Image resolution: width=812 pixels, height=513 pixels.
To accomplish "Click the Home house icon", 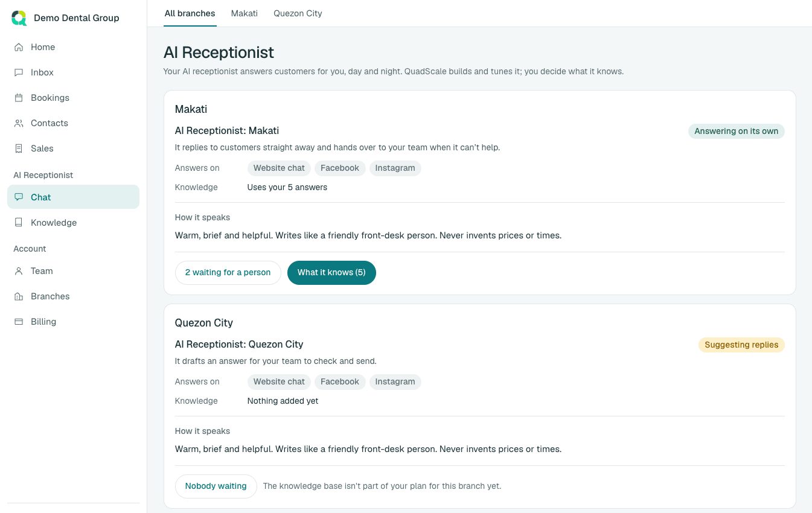I will click(x=19, y=47).
